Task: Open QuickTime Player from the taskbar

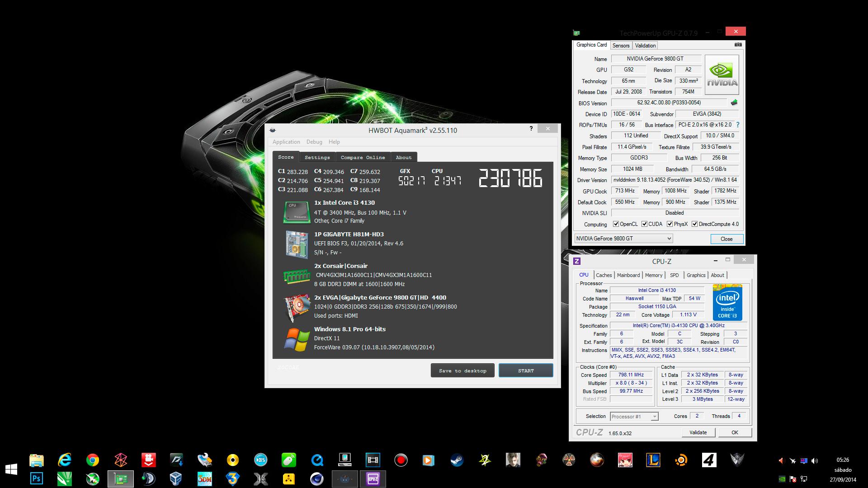Action: [317, 460]
